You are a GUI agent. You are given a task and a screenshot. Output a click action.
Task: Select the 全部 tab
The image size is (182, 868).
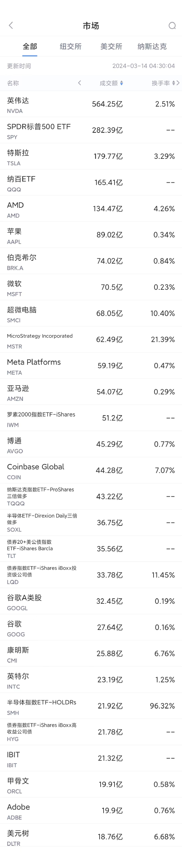[30, 46]
